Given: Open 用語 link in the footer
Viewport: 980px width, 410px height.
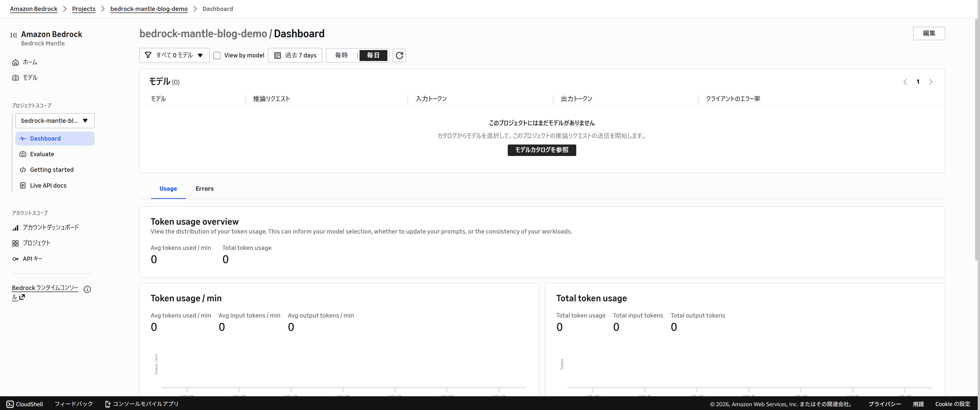Looking at the screenshot, I should (x=918, y=404).
